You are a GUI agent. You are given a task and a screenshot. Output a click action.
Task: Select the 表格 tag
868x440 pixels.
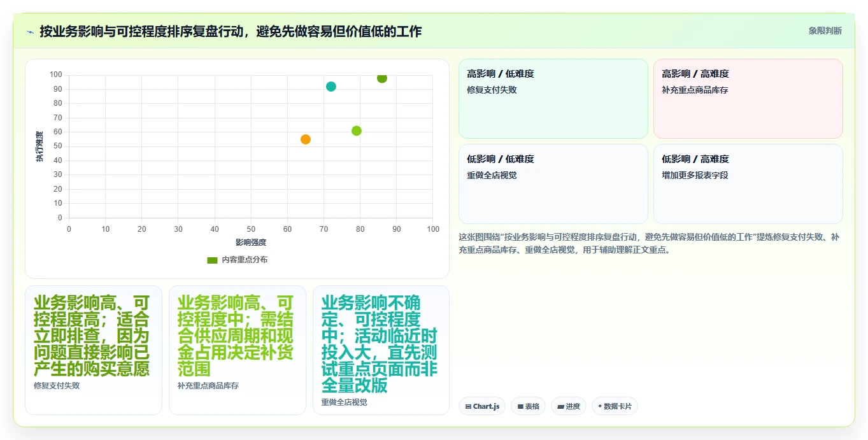(528, 406)
